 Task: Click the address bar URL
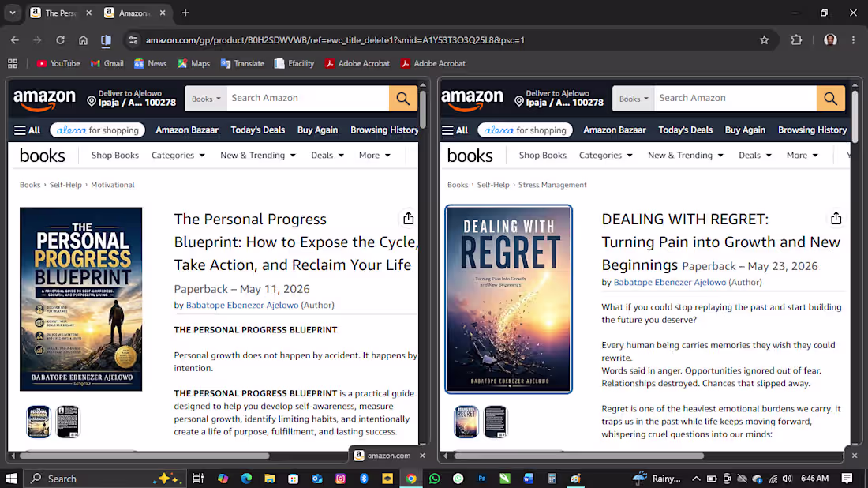tap(335, 40)
